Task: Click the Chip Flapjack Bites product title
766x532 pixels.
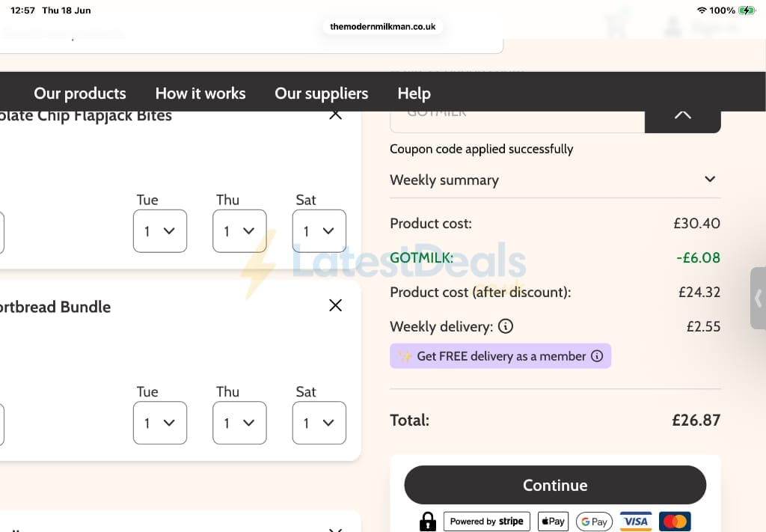Action: tap(85, 116)
